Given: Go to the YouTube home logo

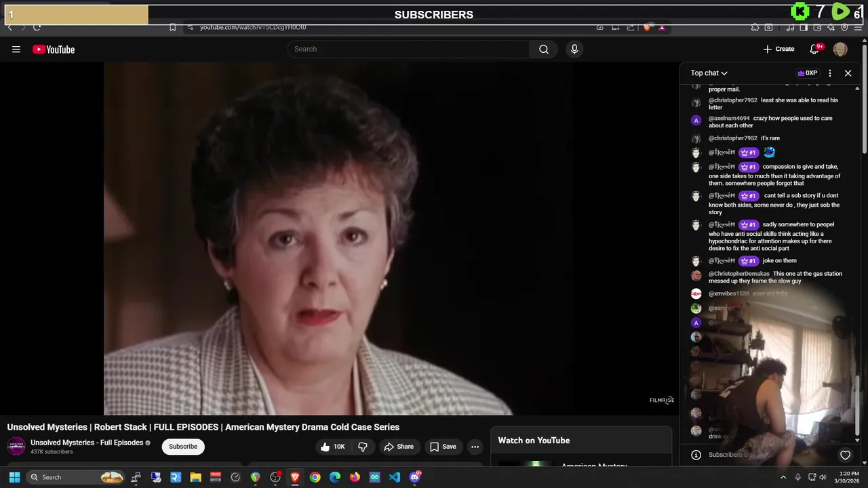Looking at the screenshot, I should coord(54,49).
